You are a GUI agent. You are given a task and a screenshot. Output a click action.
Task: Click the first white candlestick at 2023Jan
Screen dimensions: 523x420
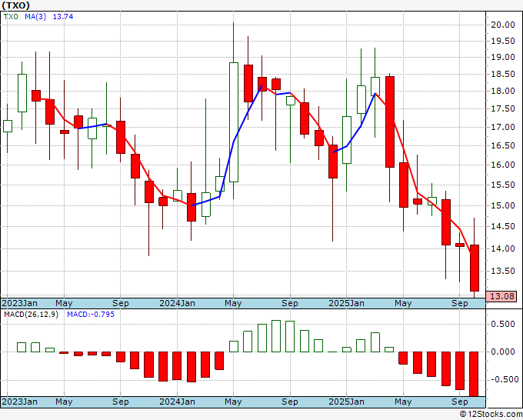(x=8, y=126)
